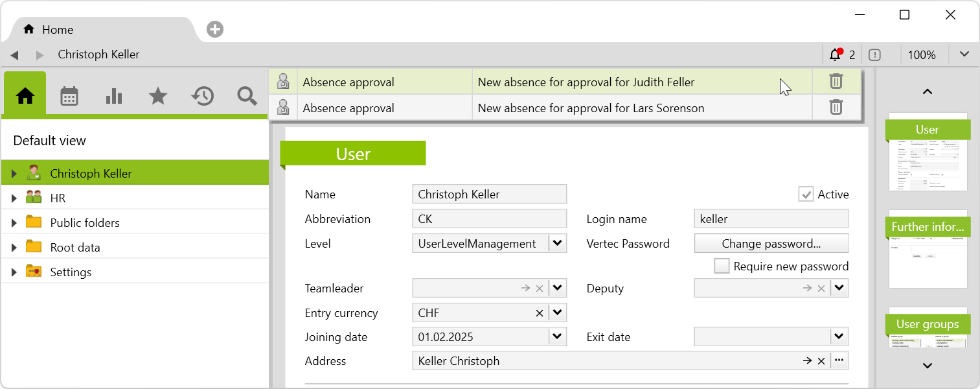Click the Login name input field
Viewport: 980px width, 389px height.
pyautogui.click(x=771, y=219)
